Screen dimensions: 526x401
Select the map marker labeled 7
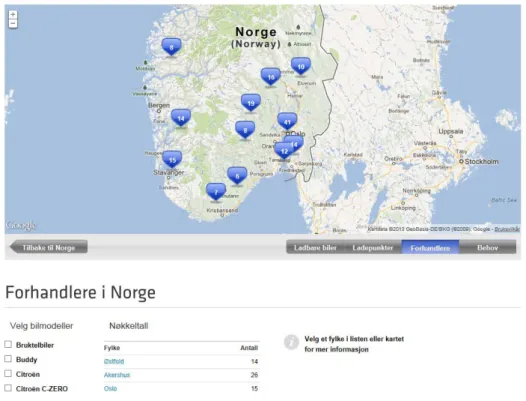216,192
